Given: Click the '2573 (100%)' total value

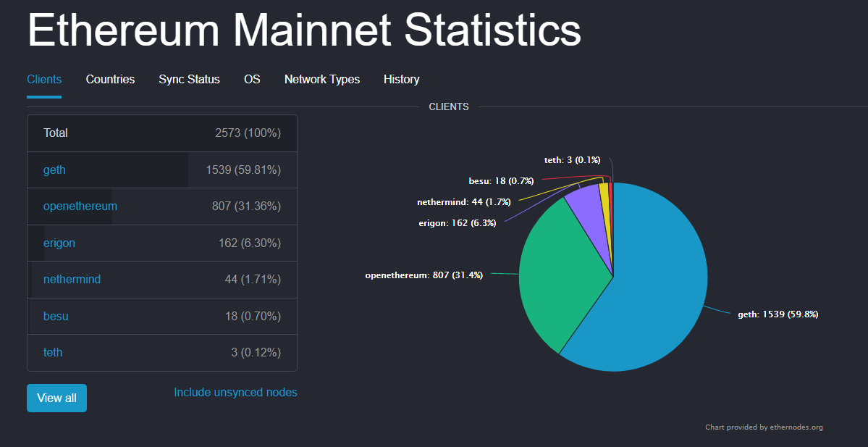Looking at the screenshot, I should 248,133.
